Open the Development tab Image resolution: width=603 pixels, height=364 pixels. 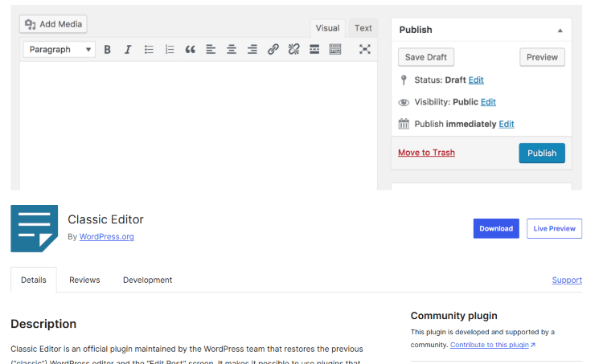[148, 280]
